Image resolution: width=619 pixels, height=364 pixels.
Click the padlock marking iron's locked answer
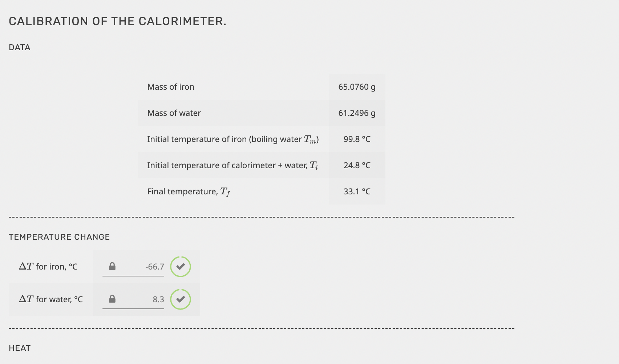click(112, 266)
